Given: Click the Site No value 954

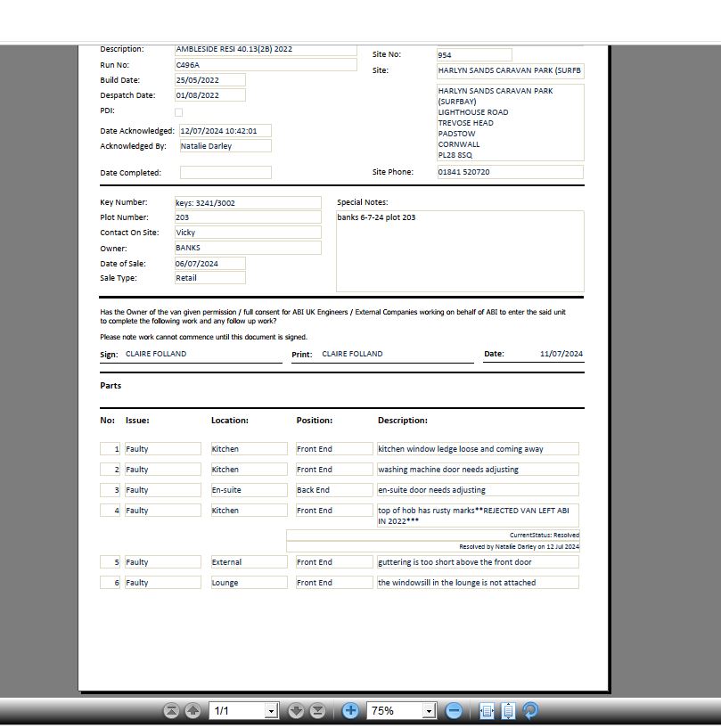Looking at the screenshot, I should [x=474, y=54].
